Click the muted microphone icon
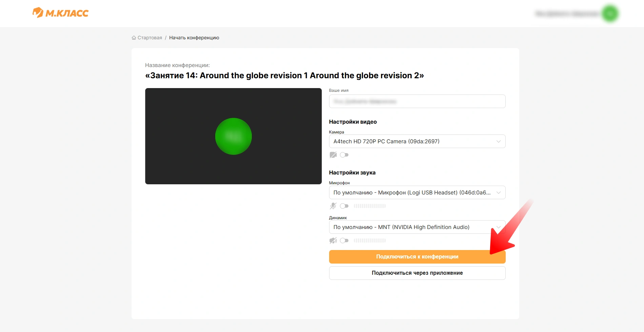 tap(333, 206)
